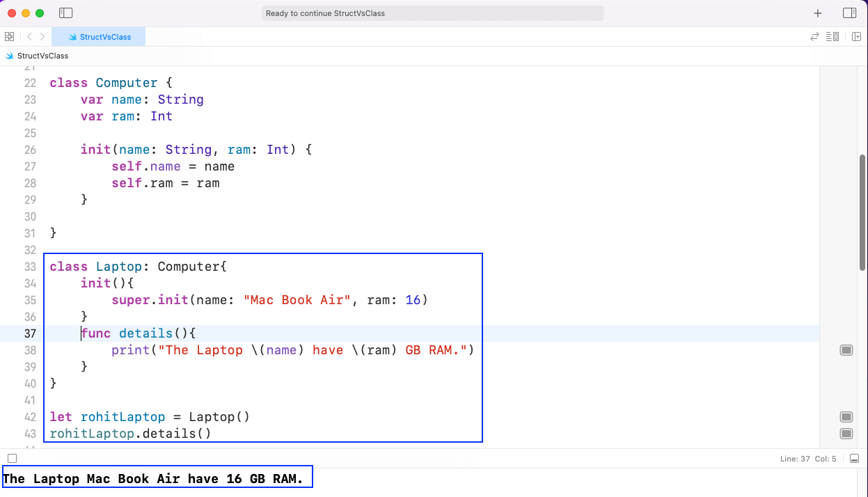Viewport: 868px width, 497px height.
Task: Add a new editor pane on right
Action: point(856,37)
